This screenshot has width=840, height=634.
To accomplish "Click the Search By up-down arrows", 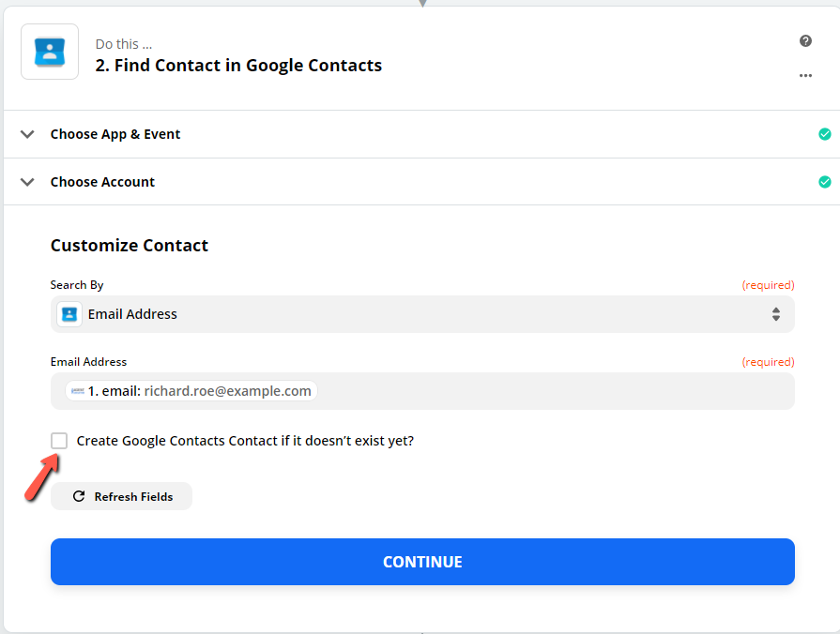I will pyautogui.click(x=776, y=314).
